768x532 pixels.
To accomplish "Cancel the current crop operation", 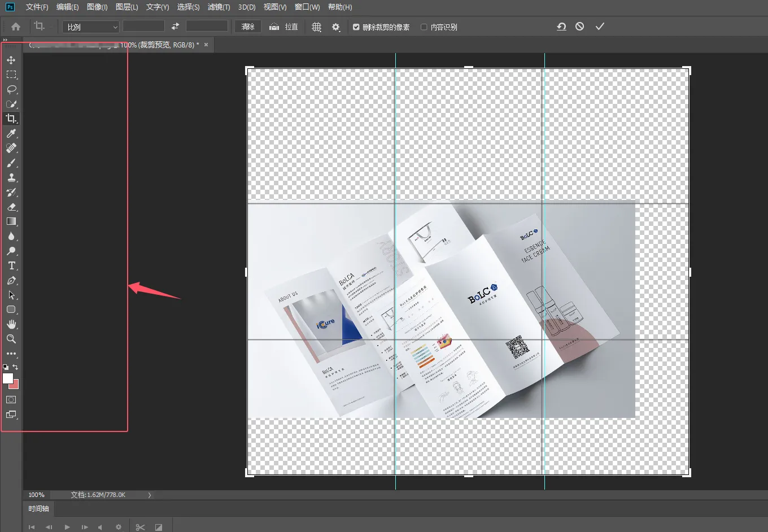I will (x=580, y=27).
